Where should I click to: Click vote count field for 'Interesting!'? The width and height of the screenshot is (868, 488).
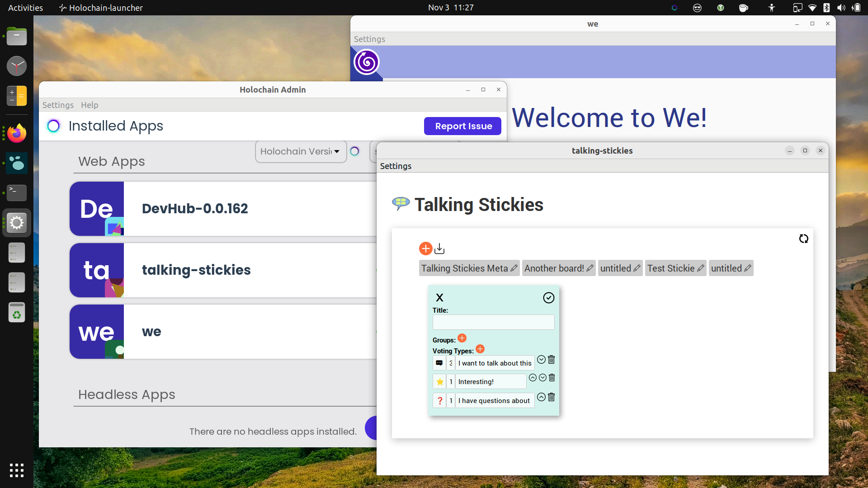(451, 382)
